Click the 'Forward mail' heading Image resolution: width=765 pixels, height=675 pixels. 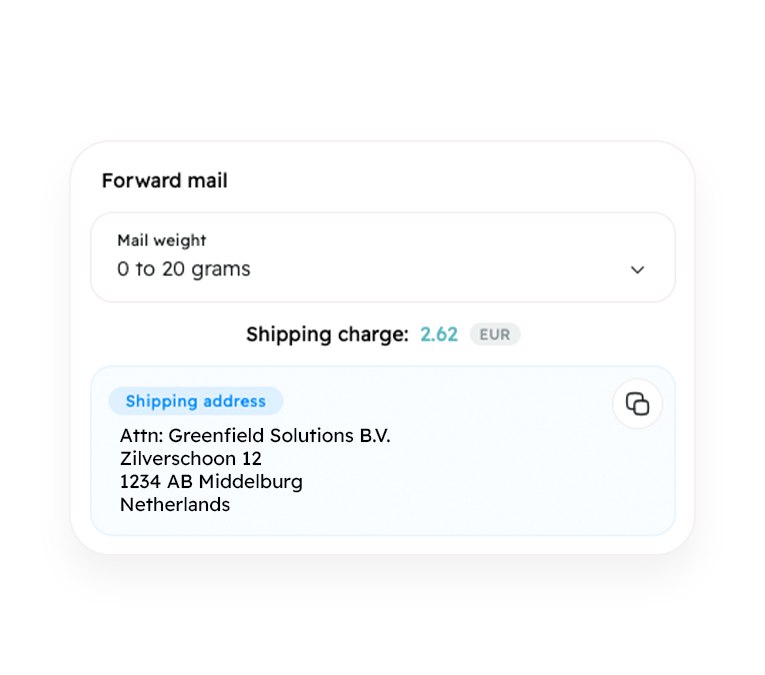pyautogui.click(x=164, y=180)
